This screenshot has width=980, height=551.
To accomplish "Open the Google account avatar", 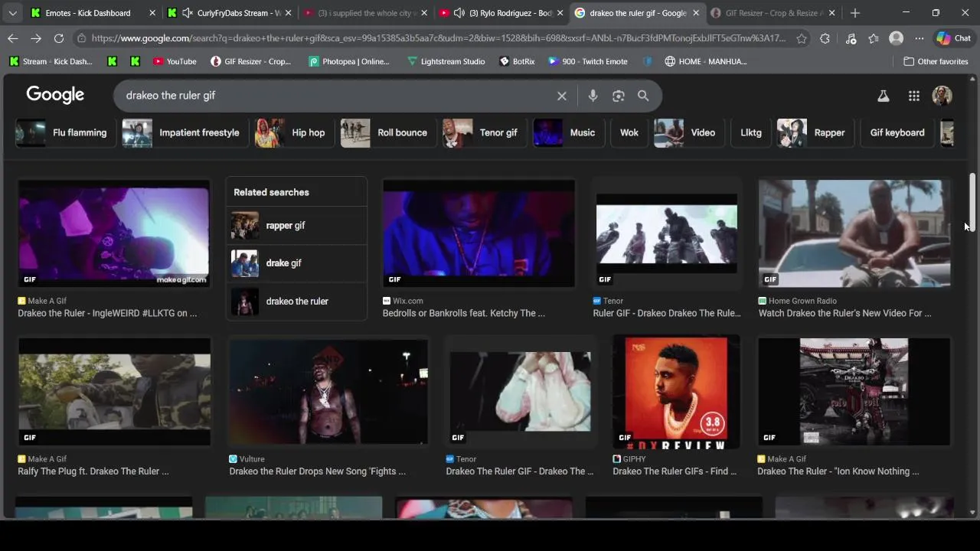I will 942,96.
